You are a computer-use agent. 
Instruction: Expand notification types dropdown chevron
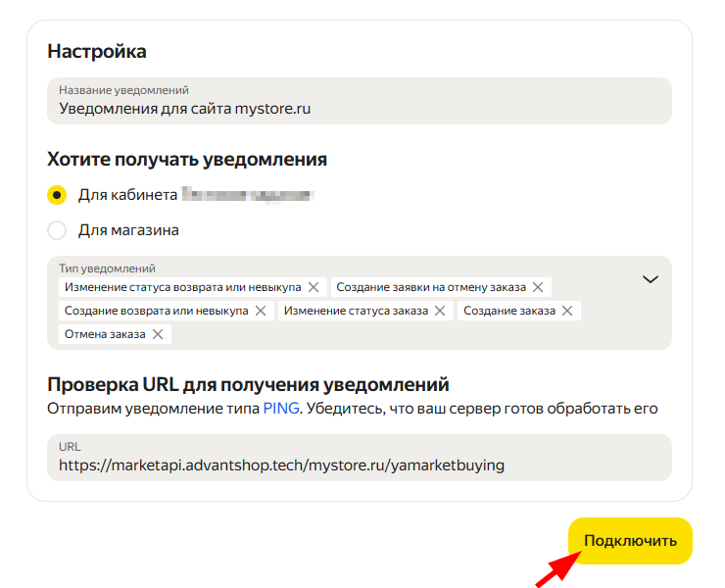click(x=650, y=279)
